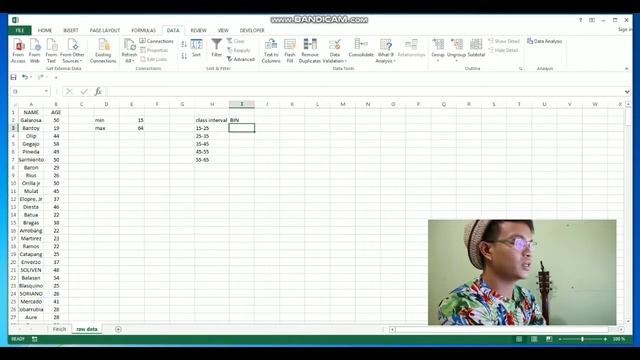This screenshot has width=640, height=360.
Task: Click Remove Duplicates
Action: (x=310, y=51)
